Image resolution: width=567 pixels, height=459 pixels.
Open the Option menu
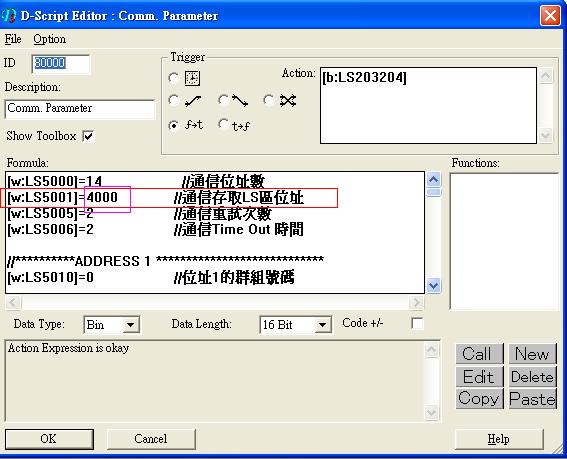50,39
